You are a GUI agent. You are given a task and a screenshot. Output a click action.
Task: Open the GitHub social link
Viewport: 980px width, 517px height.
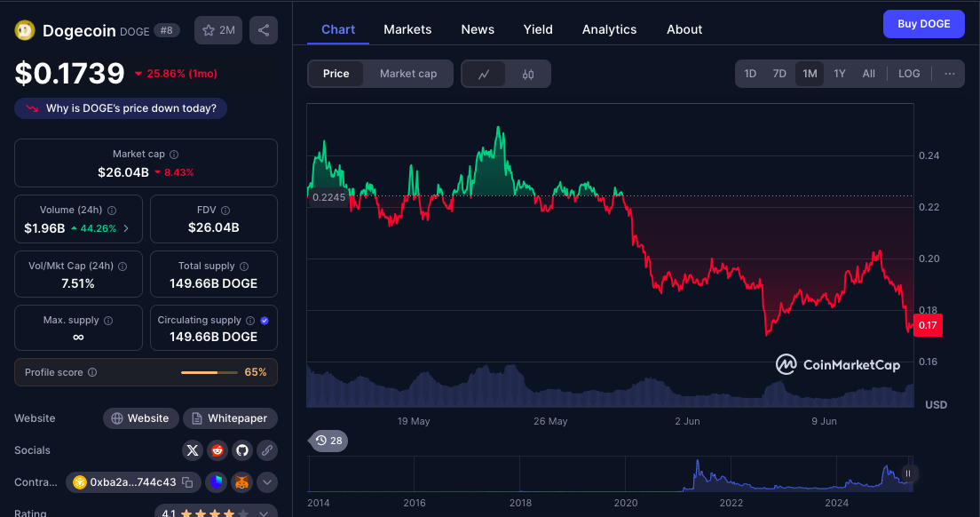click(x=242, y=450)
